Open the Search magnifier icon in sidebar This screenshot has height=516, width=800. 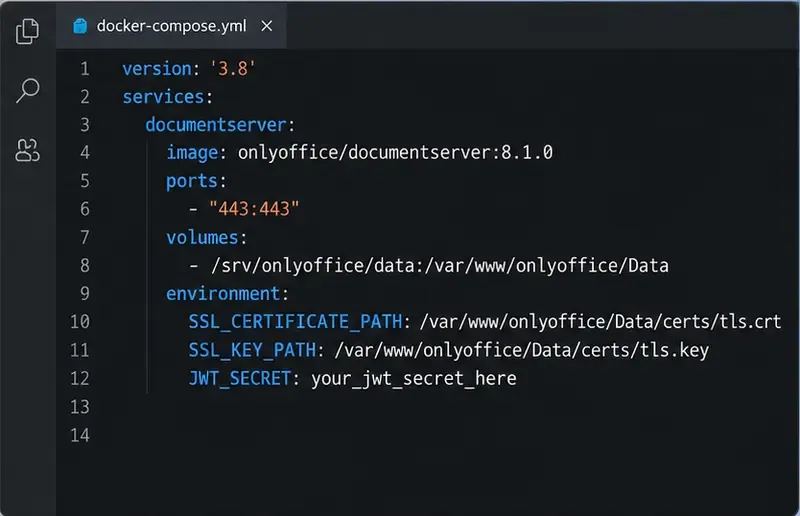(28, 91)
